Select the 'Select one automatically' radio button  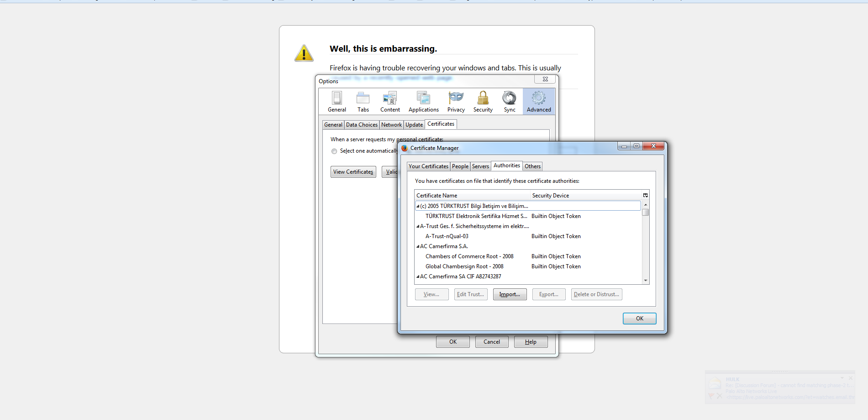[334, 151]
